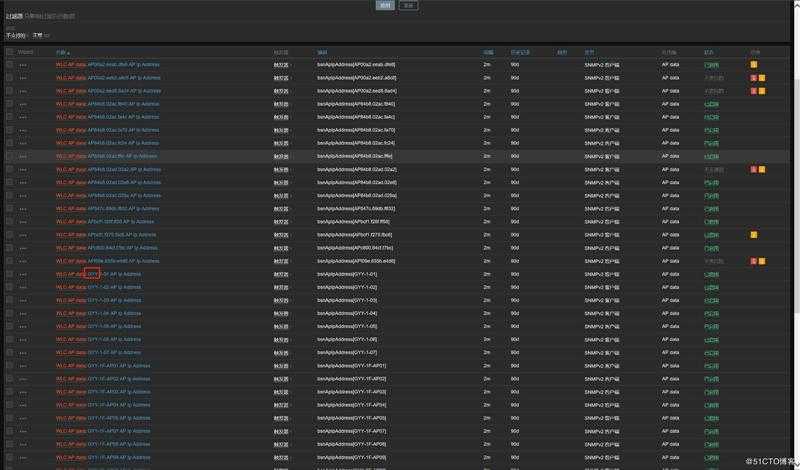Open the row menu for GYY-1-02 item
The image size is (800, 470).
[x=23, y=288]
